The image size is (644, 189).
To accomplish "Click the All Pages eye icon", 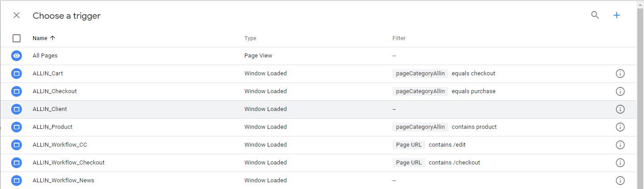I will (17, 56).
